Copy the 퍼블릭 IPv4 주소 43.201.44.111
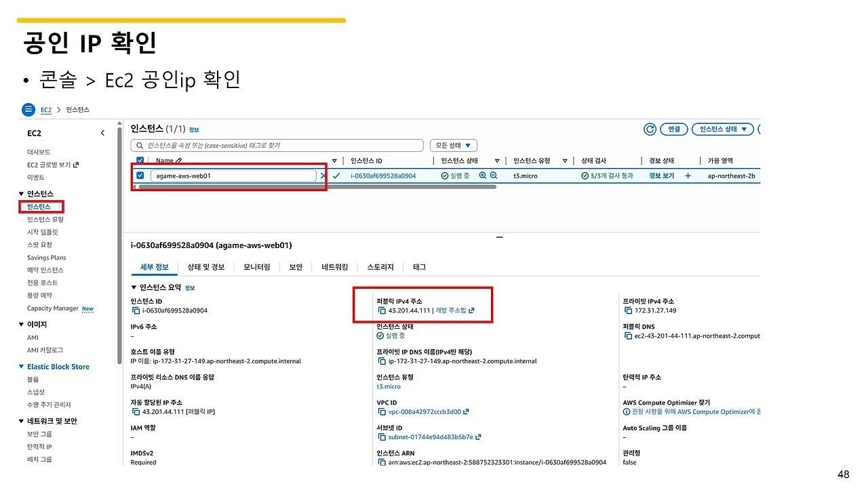Viewport: 868px width, 488px height. click(381, 310)
